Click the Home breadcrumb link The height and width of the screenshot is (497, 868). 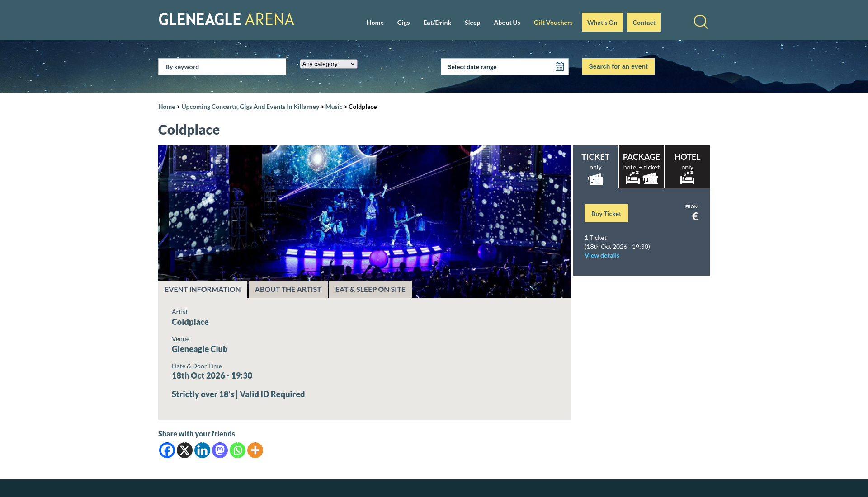tap(167, 107)
